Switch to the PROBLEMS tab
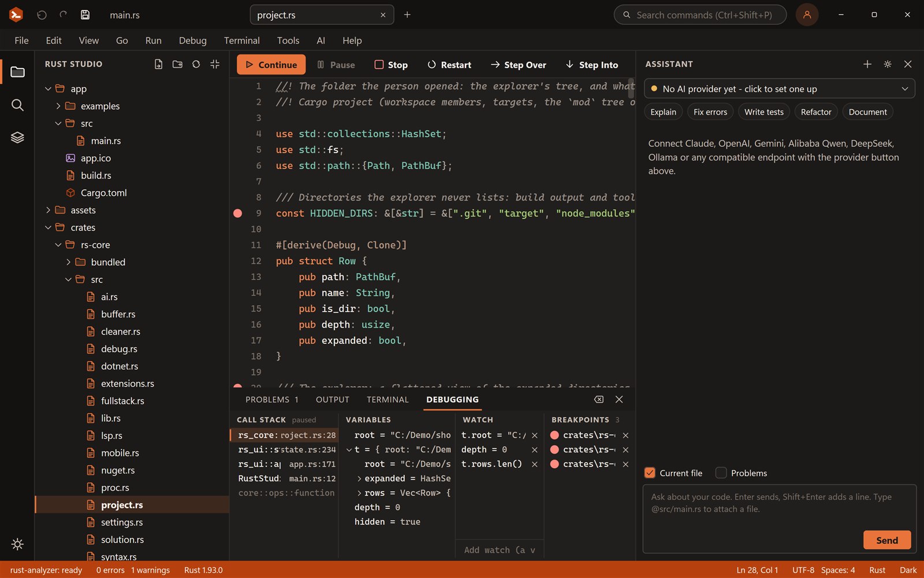Screen dimensions: 924x578 [272, 399]
